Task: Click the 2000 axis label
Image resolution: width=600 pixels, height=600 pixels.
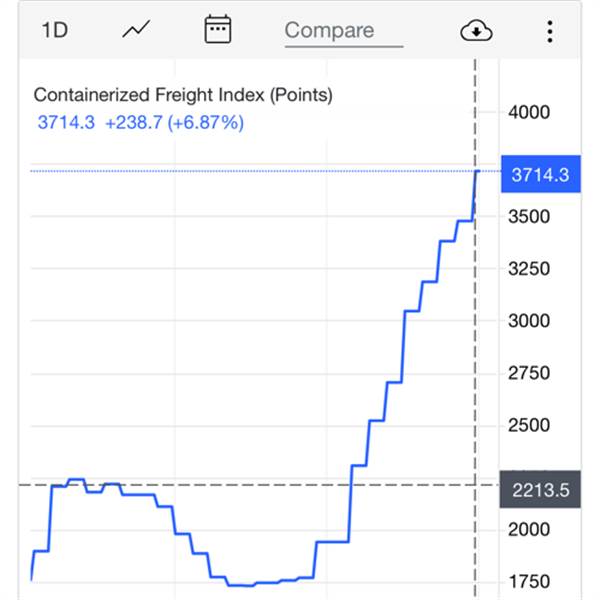Action: point(529,530)
